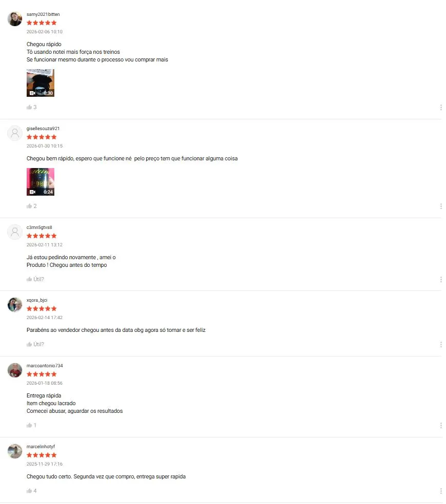Open samy2021bitten's profile avatar
The width and height of the screenshot is (446, 504).
pos(15,19)
